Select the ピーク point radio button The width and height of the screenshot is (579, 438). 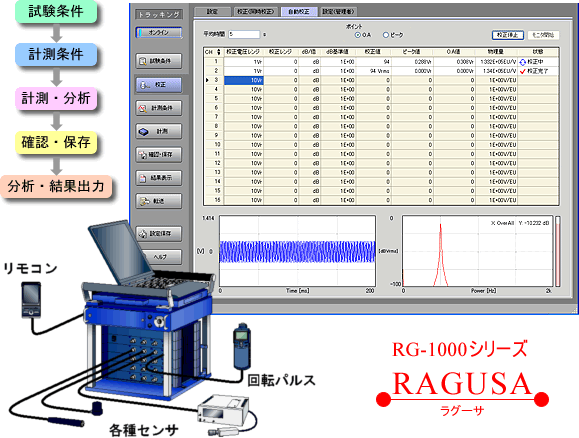[386, 35]
